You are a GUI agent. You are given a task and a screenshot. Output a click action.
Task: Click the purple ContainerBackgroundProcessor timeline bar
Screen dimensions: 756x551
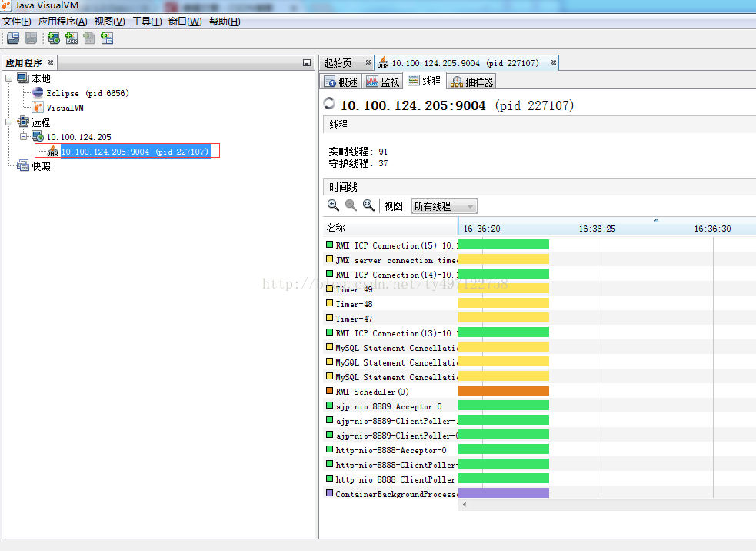tap(503, 493)
